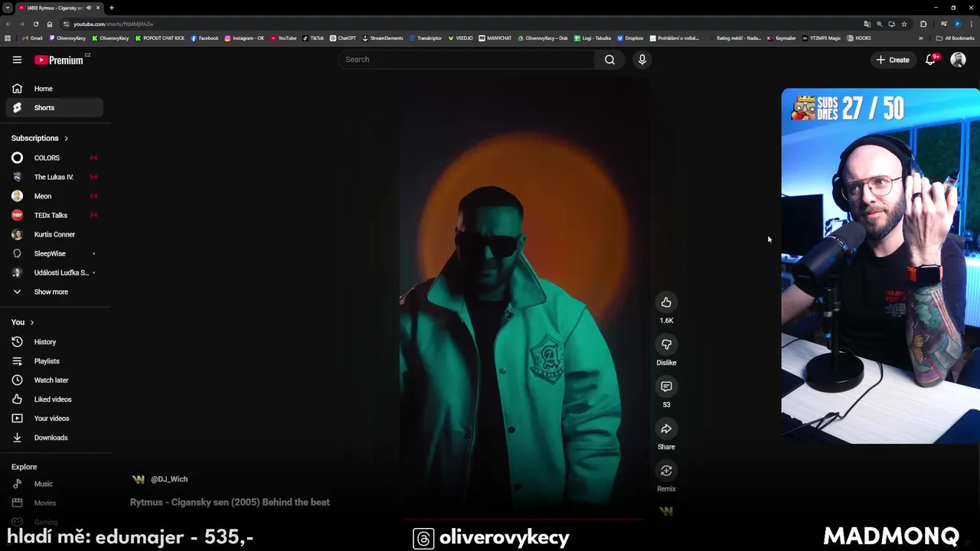Open the SleepWise channel
This screenshot has width=980, height=551.
(x=54, y=253)
